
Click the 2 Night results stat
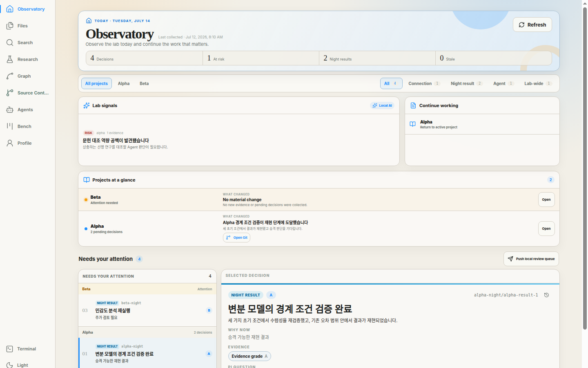[377, 58]
